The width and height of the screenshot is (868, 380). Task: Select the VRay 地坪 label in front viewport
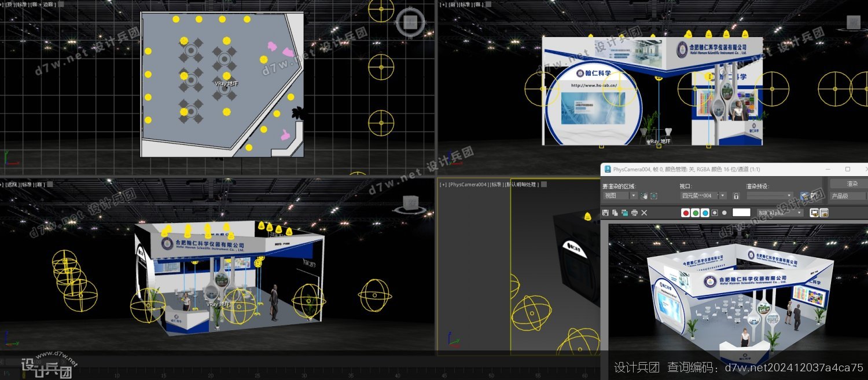coord(659,141)
